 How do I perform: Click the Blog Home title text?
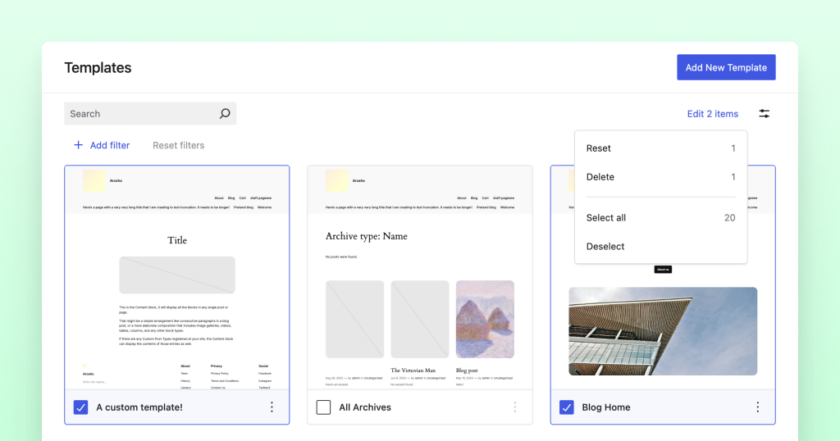(x=606, y=407)
